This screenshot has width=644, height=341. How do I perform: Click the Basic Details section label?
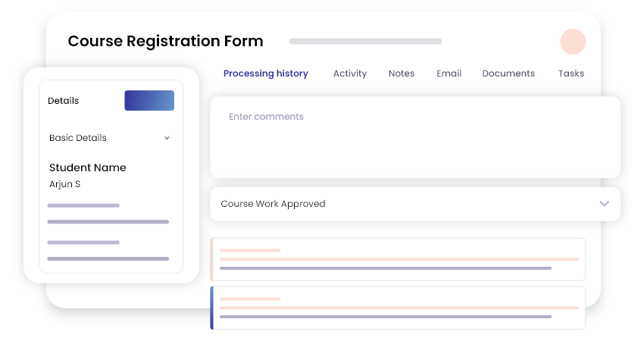[78, 138]
